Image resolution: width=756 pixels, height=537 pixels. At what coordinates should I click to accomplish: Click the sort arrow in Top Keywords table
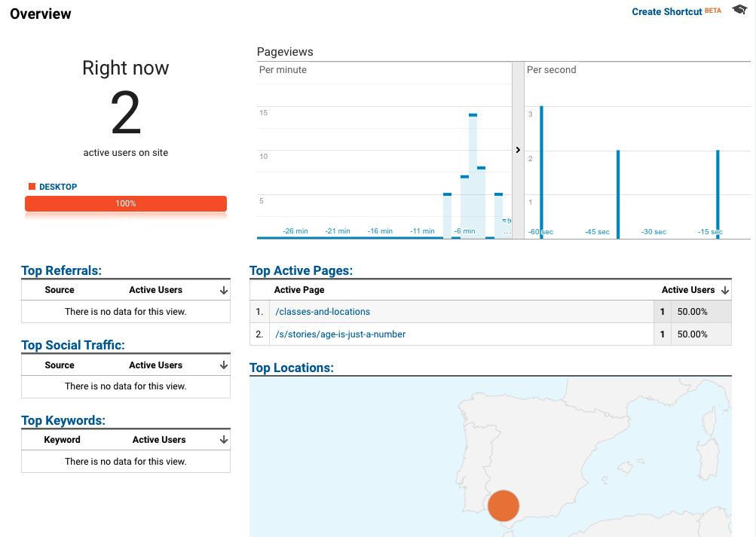coord(223,439)
